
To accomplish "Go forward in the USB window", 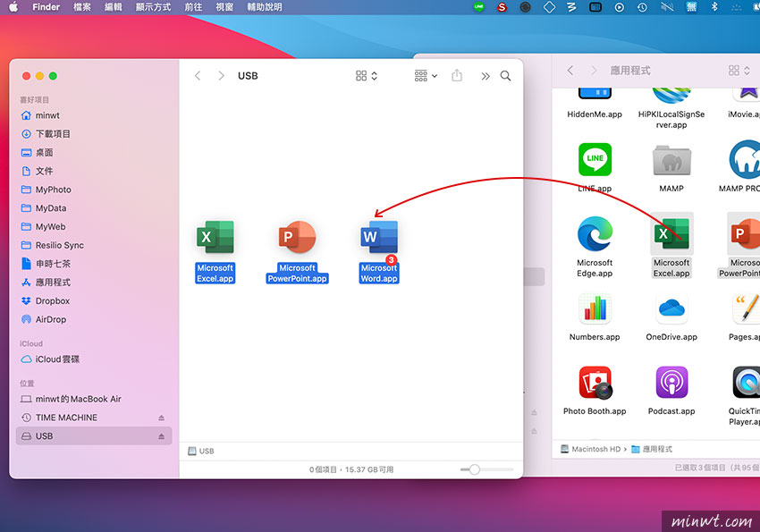I will tap(221, 76).
